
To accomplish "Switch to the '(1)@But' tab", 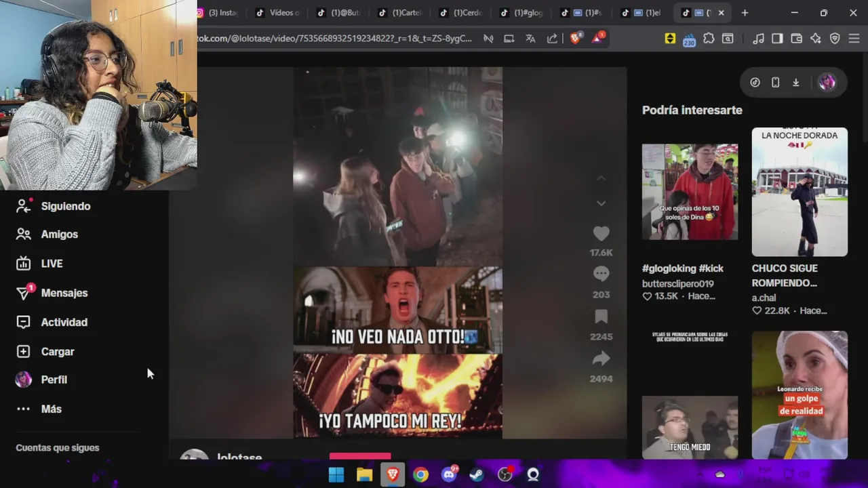I will (339, 13).
